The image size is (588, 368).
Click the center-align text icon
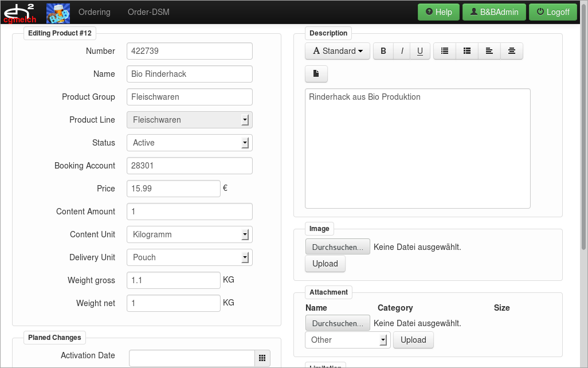coord(512,51)
